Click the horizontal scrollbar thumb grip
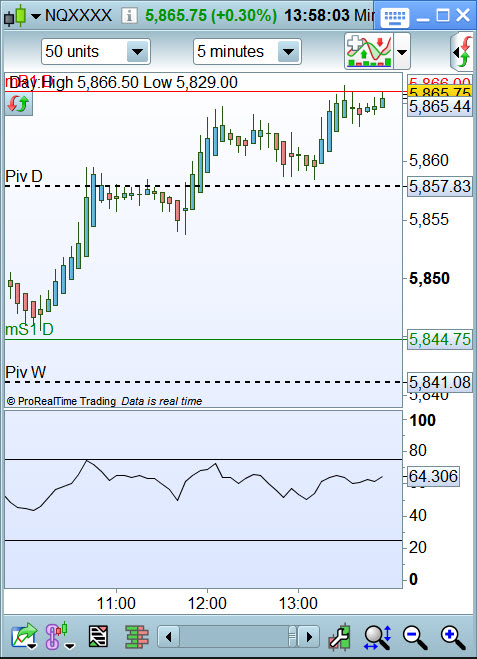Screen dimensions: 477x659 point(293,637)
